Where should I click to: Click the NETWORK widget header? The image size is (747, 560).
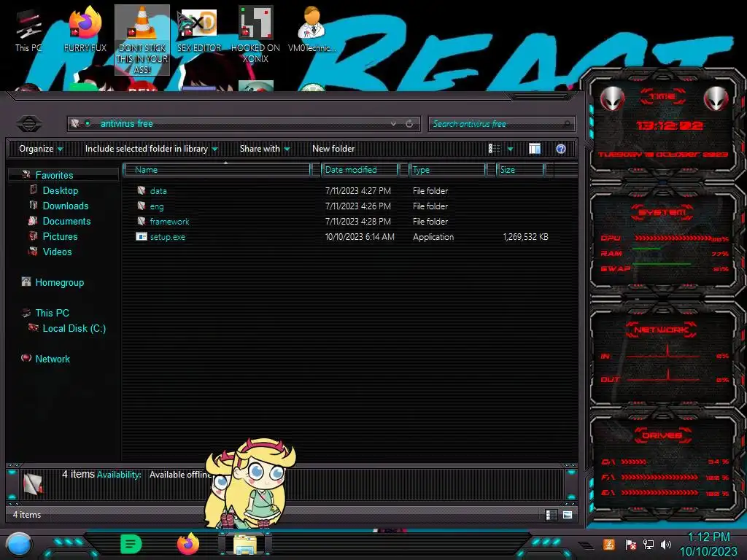click(x=661, y=330)
